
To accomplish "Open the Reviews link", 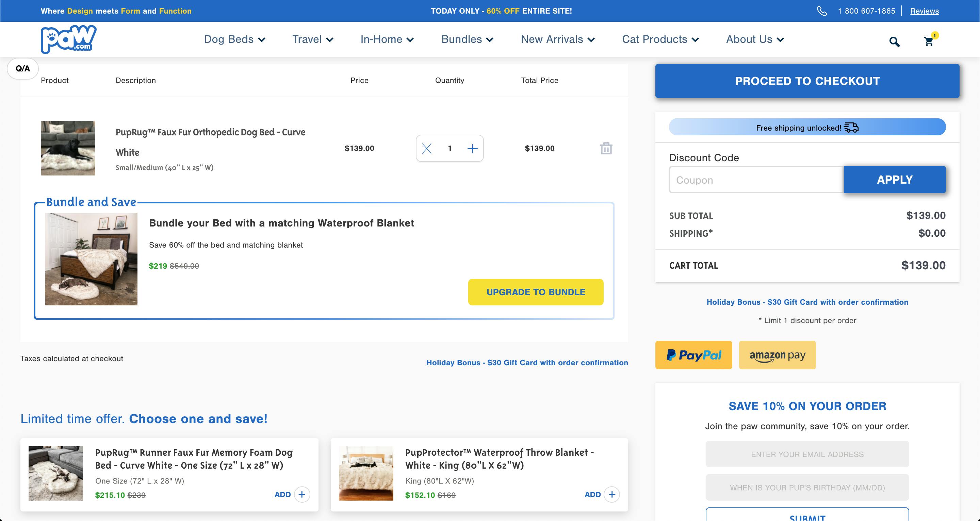I will 925,11.
